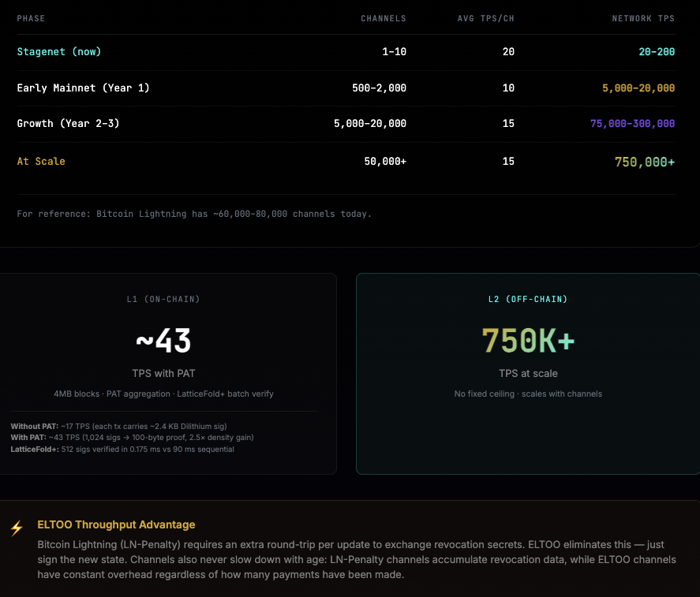
Task: Click the 4MB blocks PAT aggregation line
Action: pyautogui.click(x=163, y=394)
